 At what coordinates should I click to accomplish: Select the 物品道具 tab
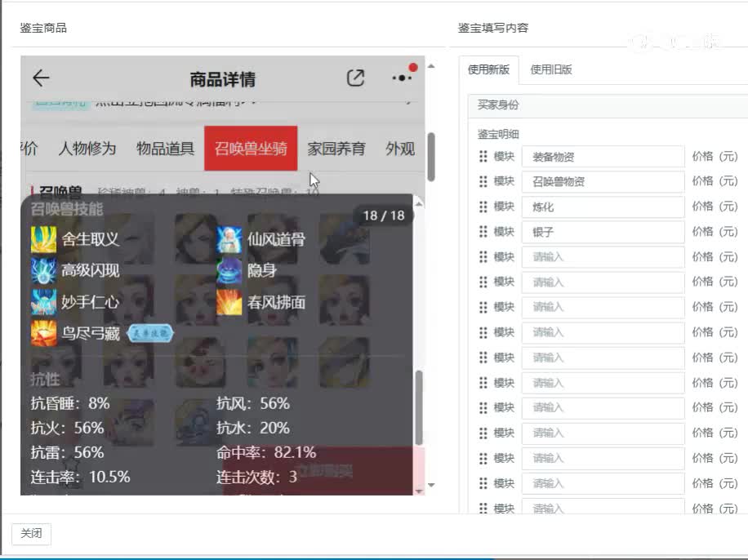165,149
